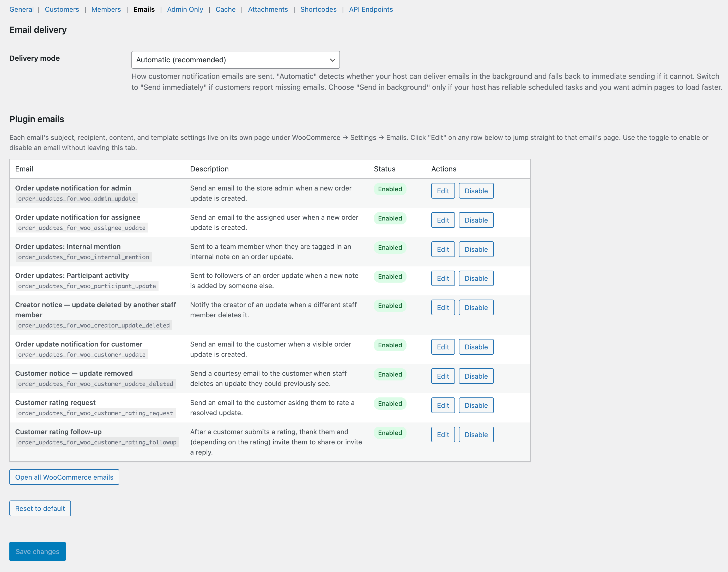Click the order_updates_for_woo_admin_update code
Screen dimensions: 728x572
tap(77, 199)
